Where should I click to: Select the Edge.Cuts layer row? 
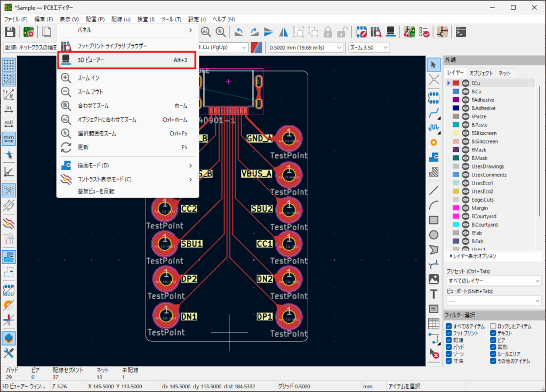(x=483, y=200)
